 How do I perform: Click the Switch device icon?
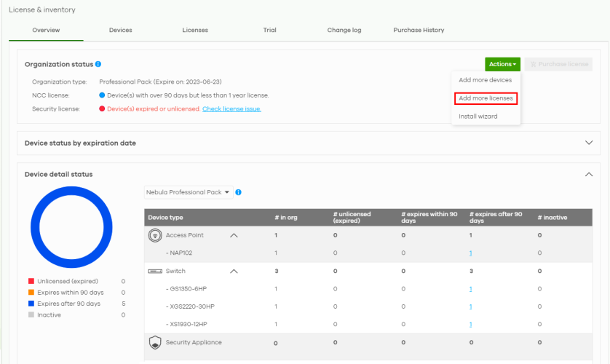tap(154, 271)
